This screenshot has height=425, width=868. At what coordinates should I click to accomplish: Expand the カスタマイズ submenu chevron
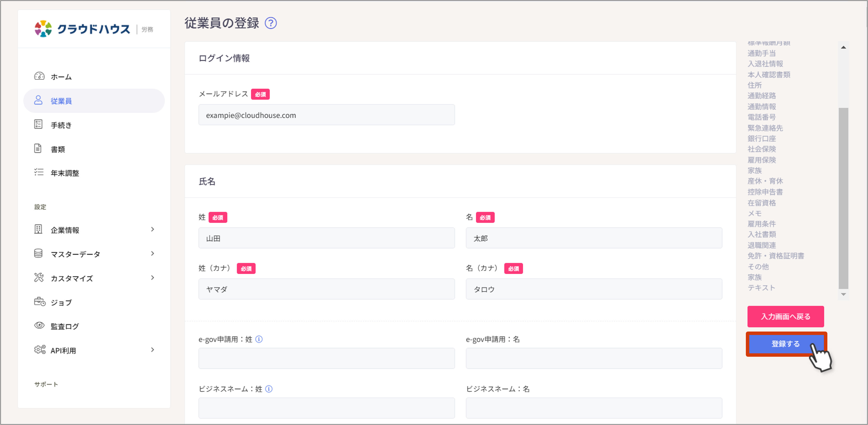point(153,278)
